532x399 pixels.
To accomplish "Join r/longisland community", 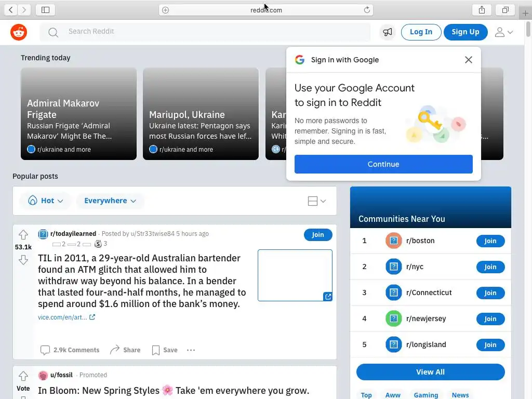I will tap(490, 345).
